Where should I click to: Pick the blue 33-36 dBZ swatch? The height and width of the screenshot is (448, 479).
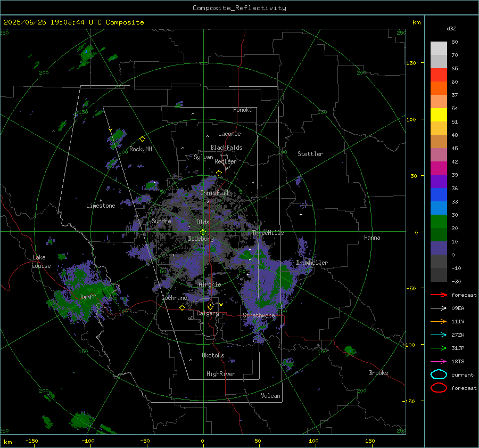[439, 195]
